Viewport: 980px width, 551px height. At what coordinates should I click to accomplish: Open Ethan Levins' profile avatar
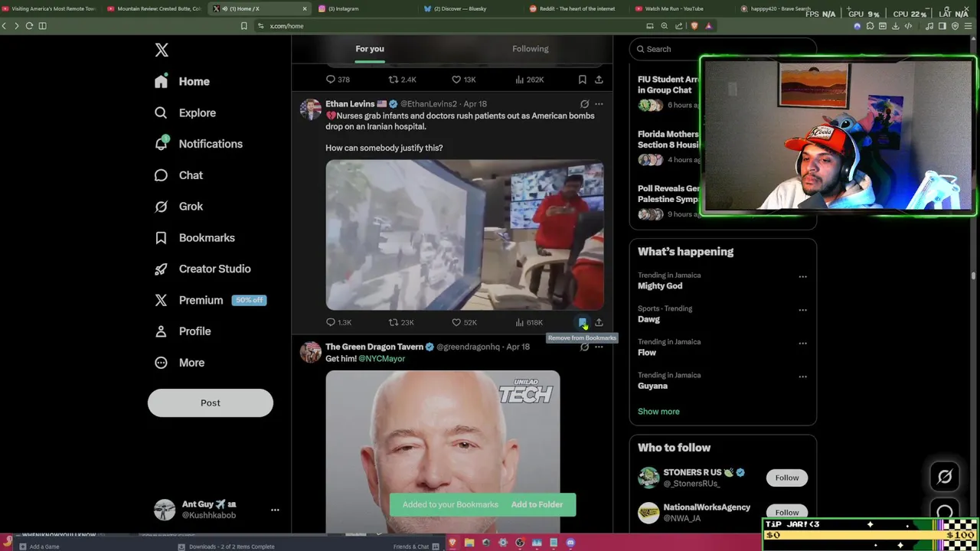coord(310,109)
